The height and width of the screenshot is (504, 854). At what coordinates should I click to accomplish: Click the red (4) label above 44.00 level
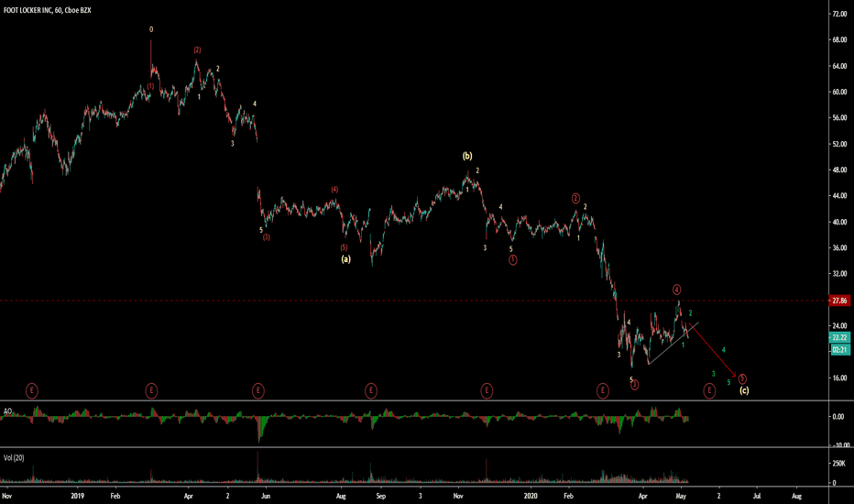pos(334,190)
